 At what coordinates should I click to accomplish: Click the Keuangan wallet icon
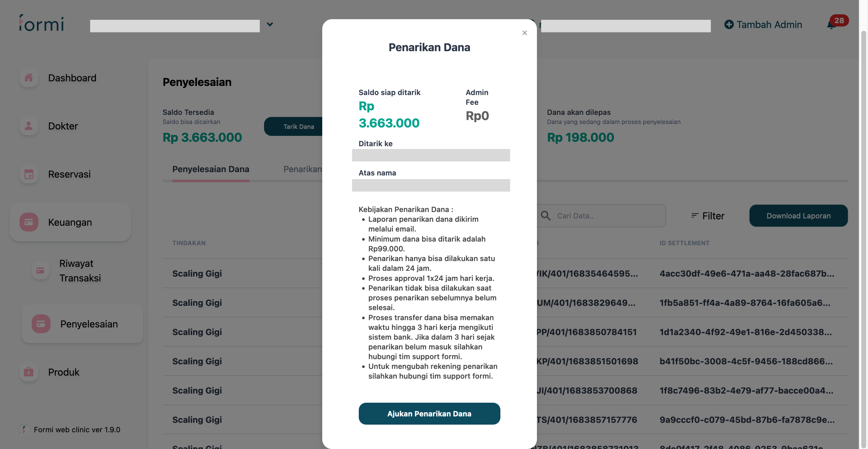(x=29, y=222)
